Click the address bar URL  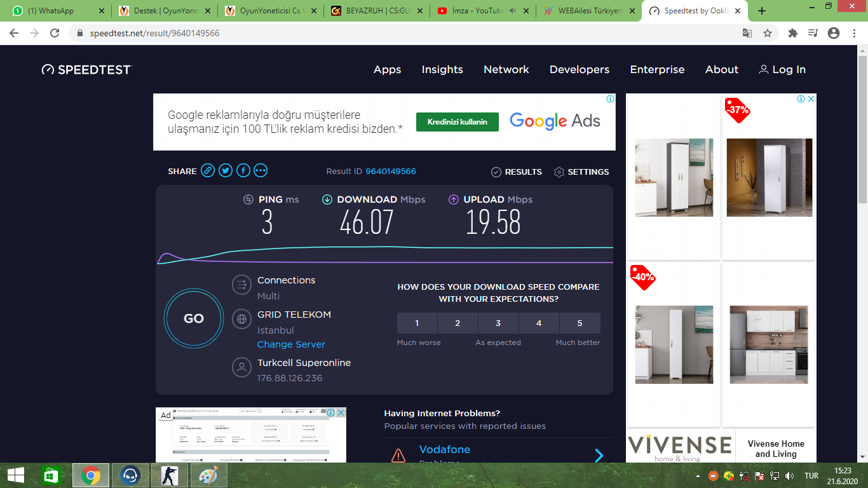coord(154,33)
